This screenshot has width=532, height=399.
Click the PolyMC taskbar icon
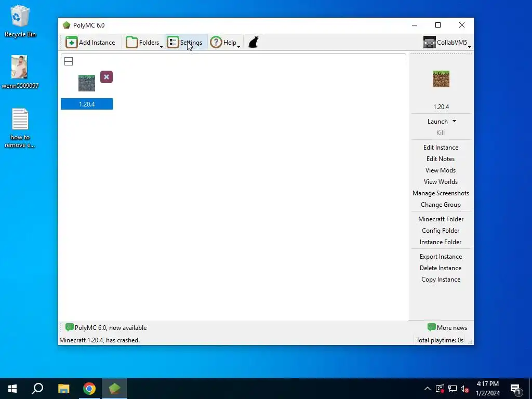115,389
